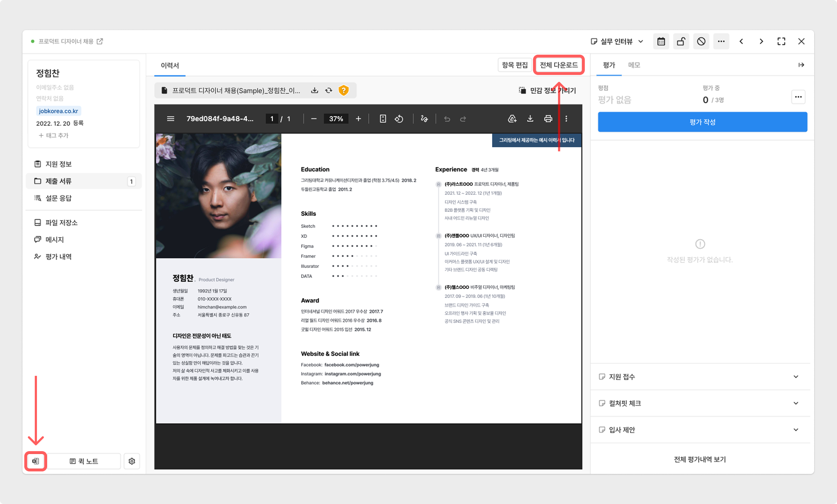Click 태그 추가 to add a tag

pyautogui.click(x=54, y=135)
